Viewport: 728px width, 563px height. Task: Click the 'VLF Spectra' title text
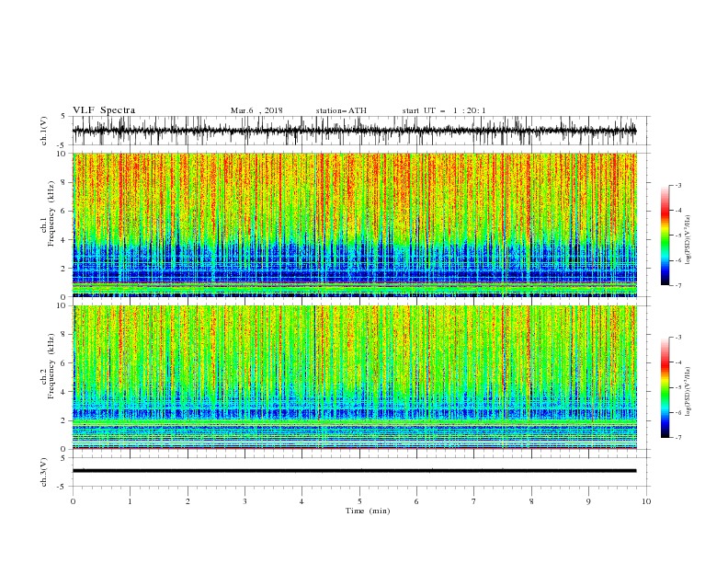(x=104, y=110)
